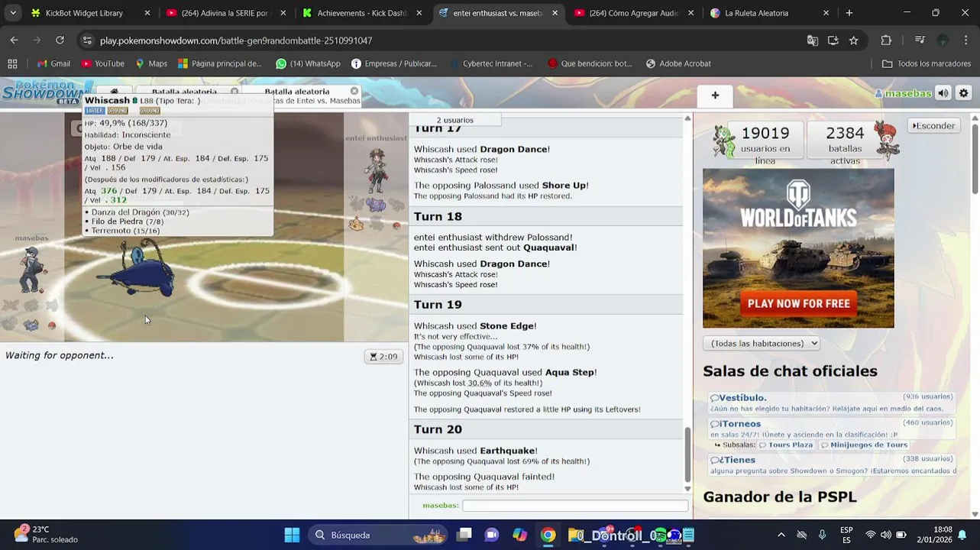Open Maps bookmark
This screenshot has width=980, height=550.
(x=151, y=63)
